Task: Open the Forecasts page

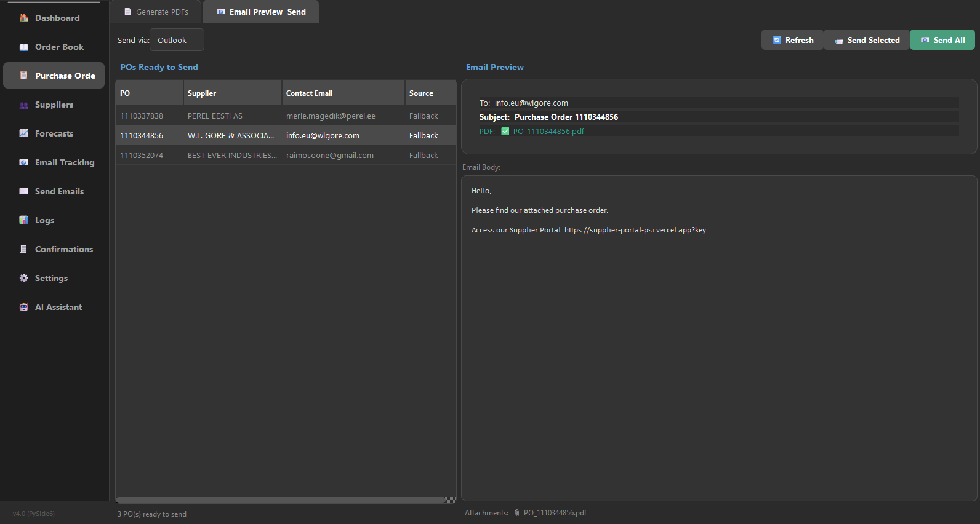Action: point(54,133)
